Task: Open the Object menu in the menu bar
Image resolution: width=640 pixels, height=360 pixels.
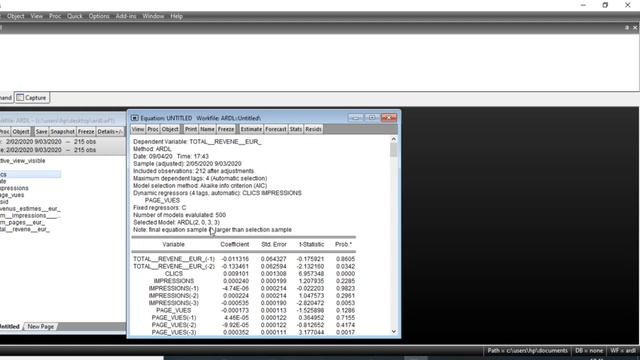Action: pyautogui.click(x=16, y=16)
